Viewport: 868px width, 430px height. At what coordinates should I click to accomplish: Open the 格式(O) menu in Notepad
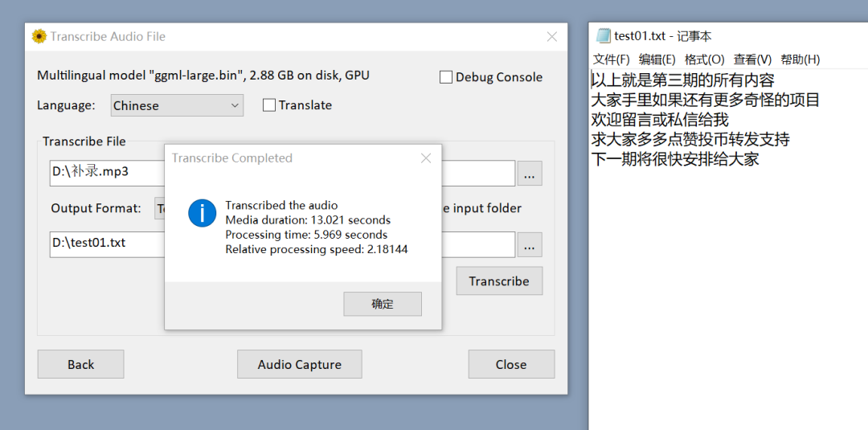click(x=704, y=59)
